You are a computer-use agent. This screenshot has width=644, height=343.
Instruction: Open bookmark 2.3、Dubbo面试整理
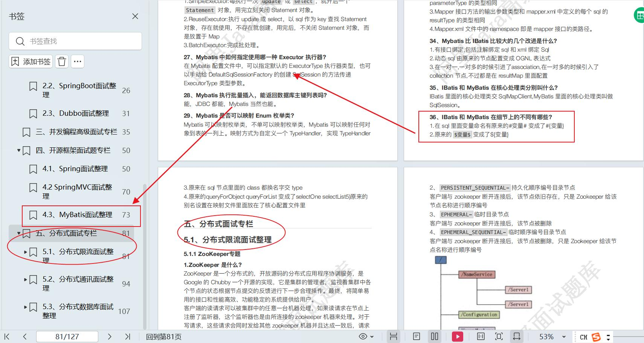click(76, 113)
